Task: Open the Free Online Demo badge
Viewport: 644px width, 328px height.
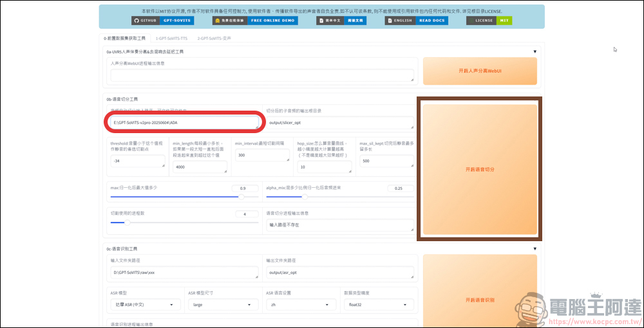Action: (x=255, y=20)
